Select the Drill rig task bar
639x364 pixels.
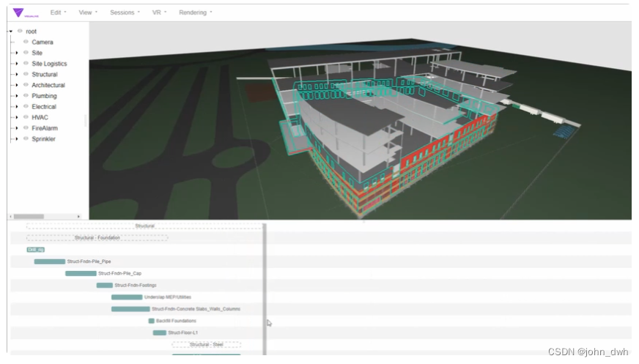pyautogui.click(x=35, y=250)
